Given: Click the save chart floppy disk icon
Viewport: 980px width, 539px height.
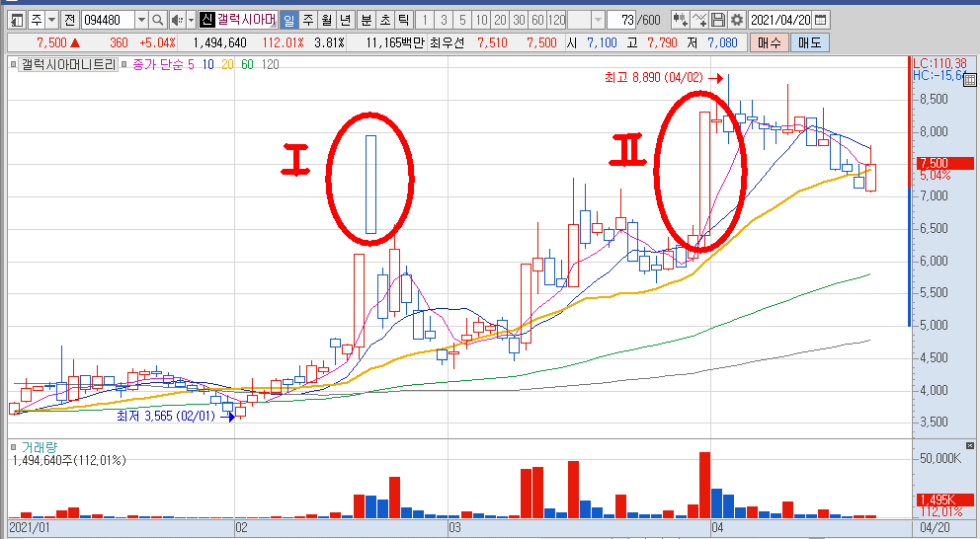Looking at the screenshot, I should coord(718,20).
